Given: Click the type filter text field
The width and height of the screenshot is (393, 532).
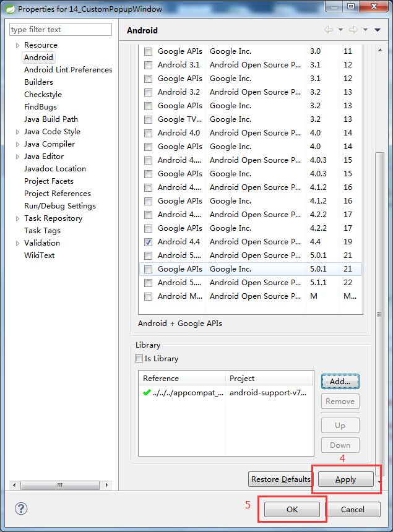Looking at the screenshot, I should [61, 30].
